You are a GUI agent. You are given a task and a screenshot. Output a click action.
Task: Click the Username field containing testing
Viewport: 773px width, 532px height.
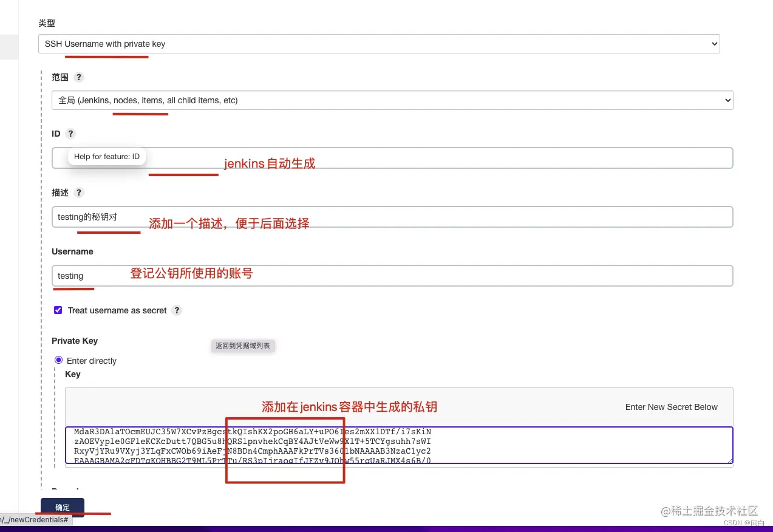coord(392,276)
